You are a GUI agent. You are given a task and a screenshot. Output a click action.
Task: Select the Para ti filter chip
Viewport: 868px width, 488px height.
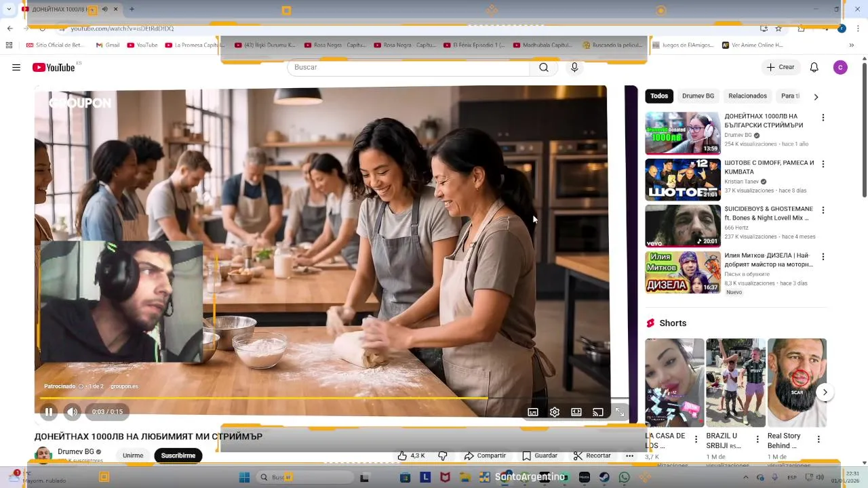coord(790,96)
